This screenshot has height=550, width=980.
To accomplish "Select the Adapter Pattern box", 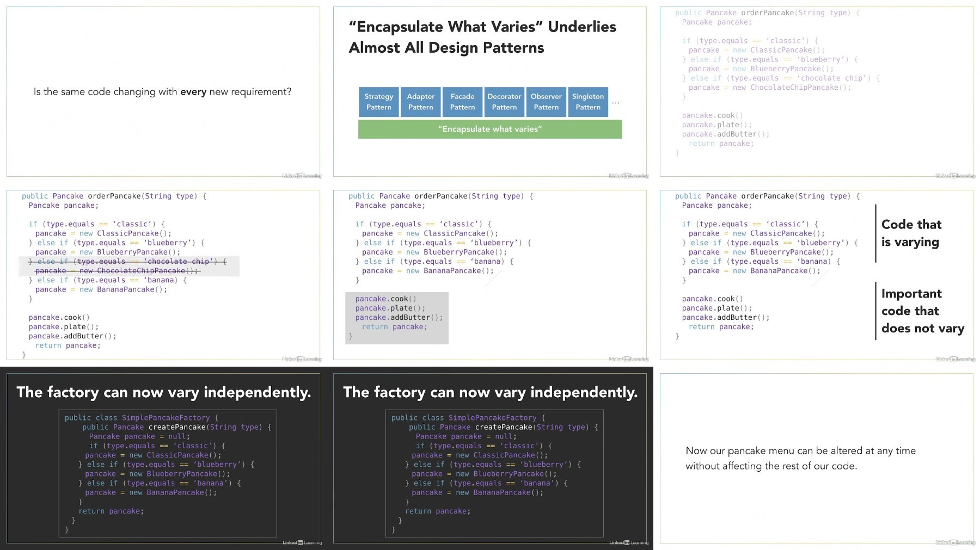I will click(421, 102).
